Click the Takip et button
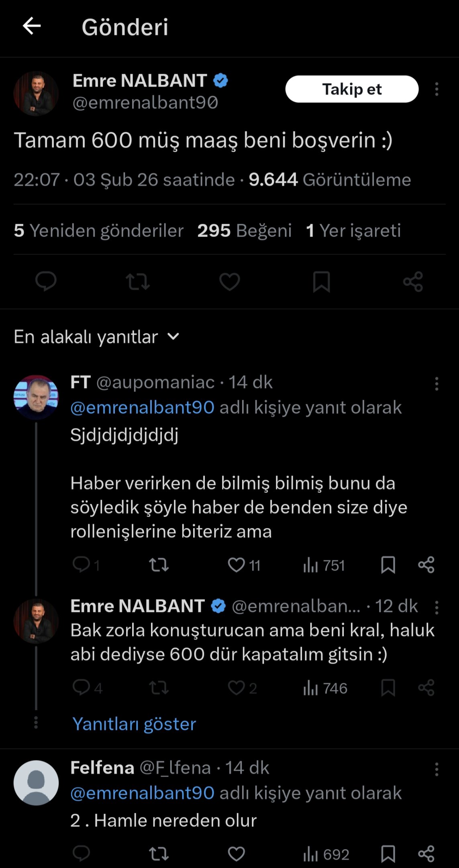This screenshot has width=459, height=868. tap(352, 89)
